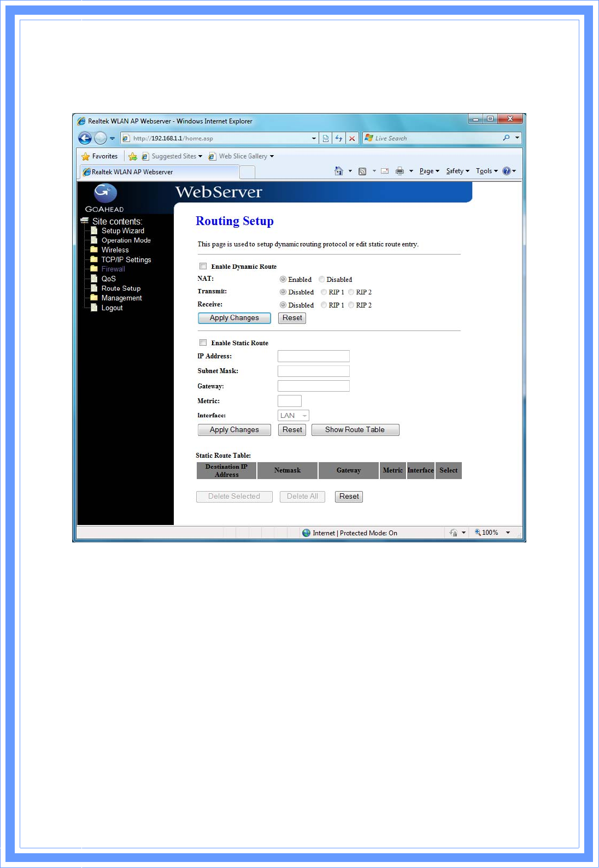Open Favorites star button
This screenshot has width=599, height=868.
click(x=99, y=156)
